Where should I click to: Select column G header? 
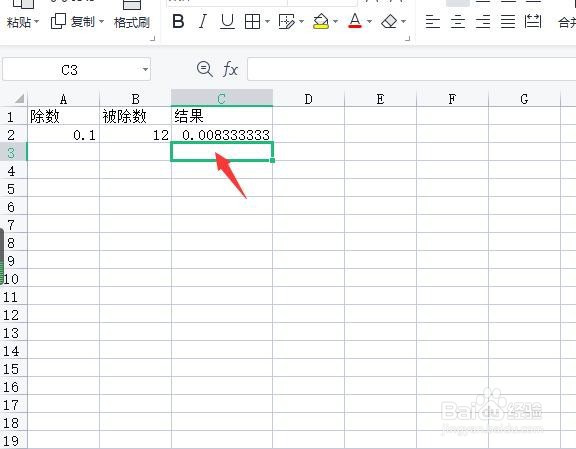(525, 99)
